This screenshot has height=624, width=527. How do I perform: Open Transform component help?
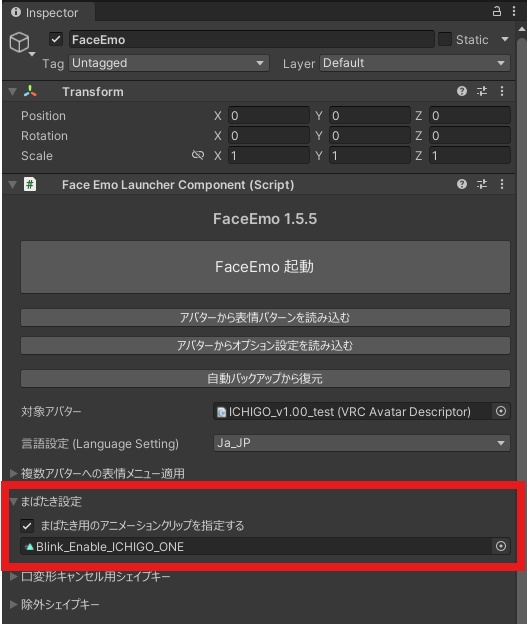click(x=462, y=91)
